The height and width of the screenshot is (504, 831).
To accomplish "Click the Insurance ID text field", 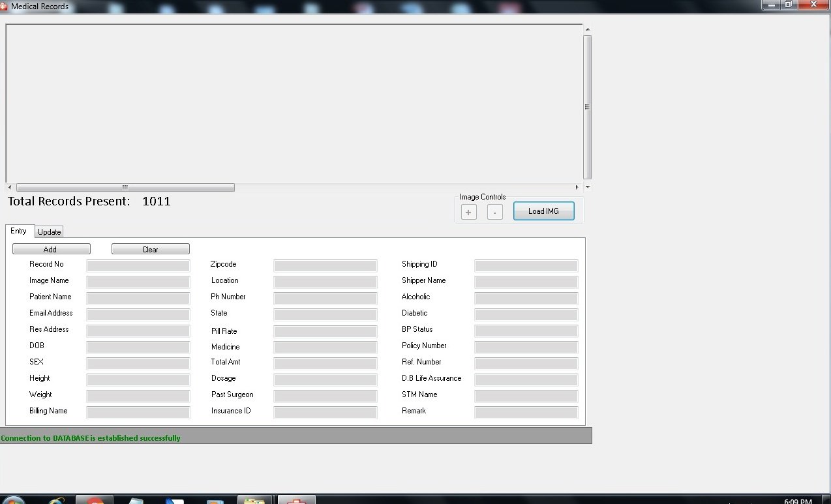I will point(325,412).
